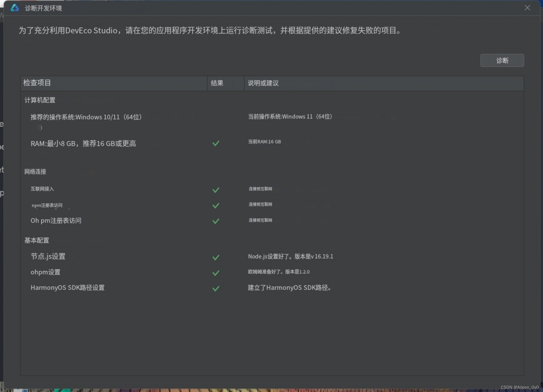
Task: Click the 诊断 diagnose button
Action: 502,60
